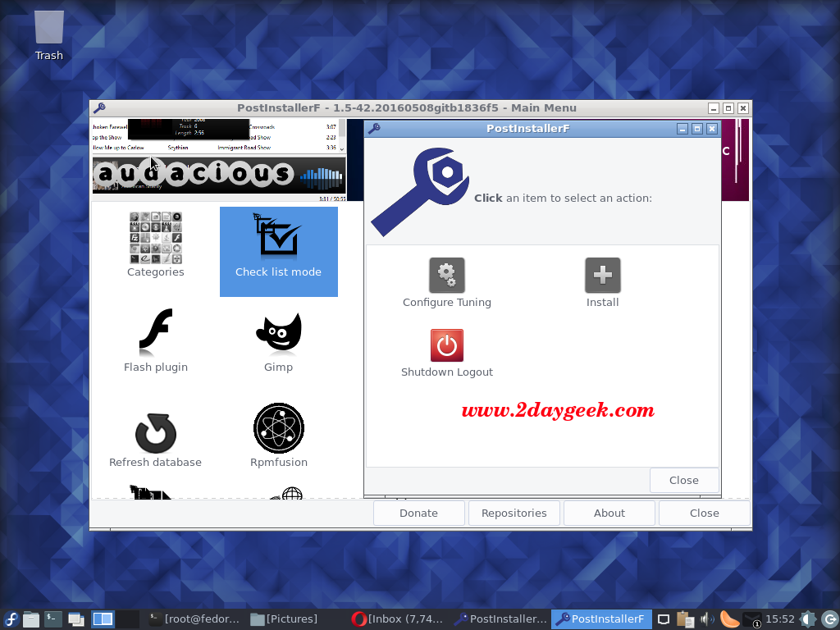The height and width of the screenshot is (630, 840).
Task: Launch the file manager from the panel
Action: click(31, 619)
